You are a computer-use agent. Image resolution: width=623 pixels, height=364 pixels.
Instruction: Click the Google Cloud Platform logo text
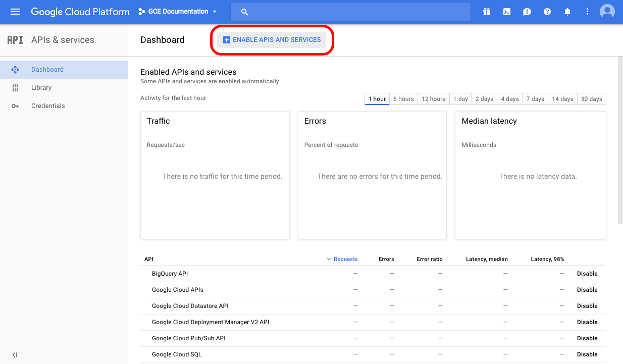(80, 12)
